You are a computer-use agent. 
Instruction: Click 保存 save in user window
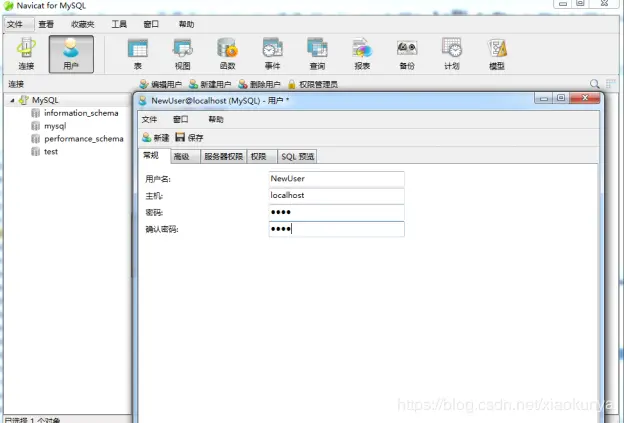tap(189, 138)
